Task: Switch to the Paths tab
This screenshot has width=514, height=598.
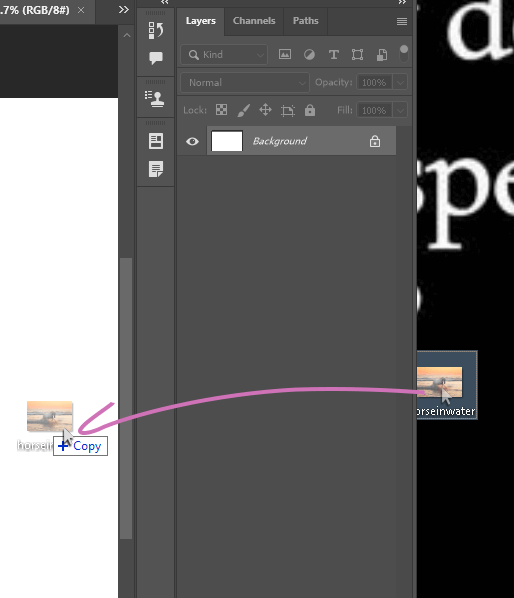Action: (305, 21)
